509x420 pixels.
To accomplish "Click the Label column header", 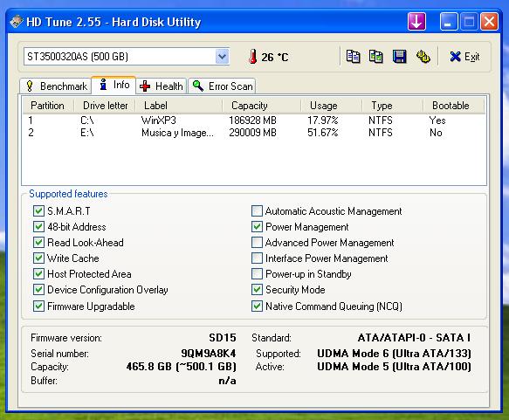I will [178, 106].
